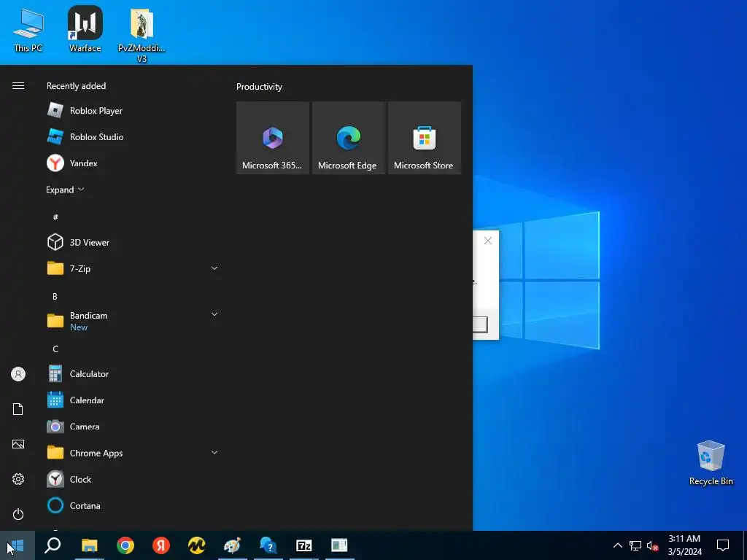Open the Microsoft Store tile
The image size is (747, 560).
coord(425,138)
